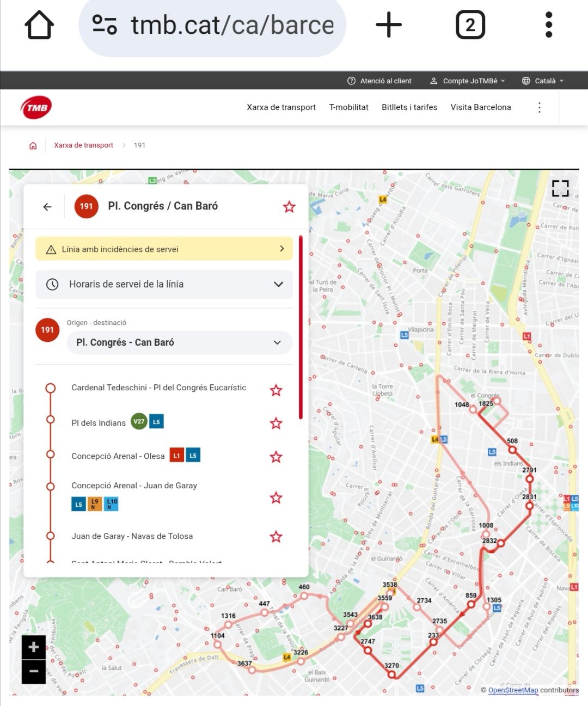
Task: Click the browser home icon
Action: (39, 25)
